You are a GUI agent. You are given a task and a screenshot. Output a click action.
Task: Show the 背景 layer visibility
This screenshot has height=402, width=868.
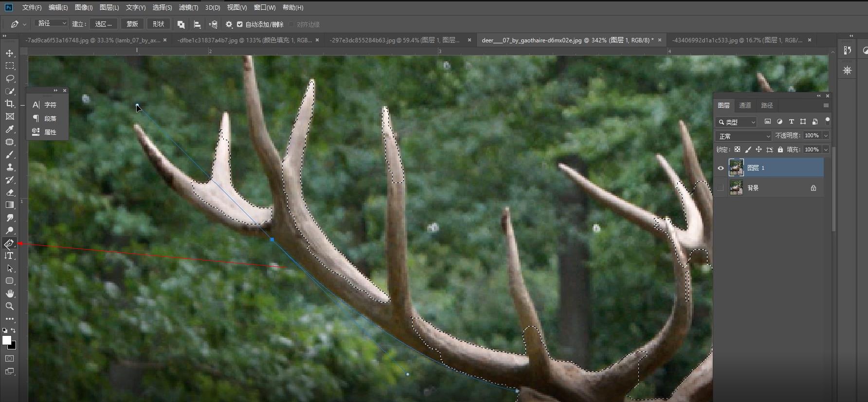click(x=721, y=188)
